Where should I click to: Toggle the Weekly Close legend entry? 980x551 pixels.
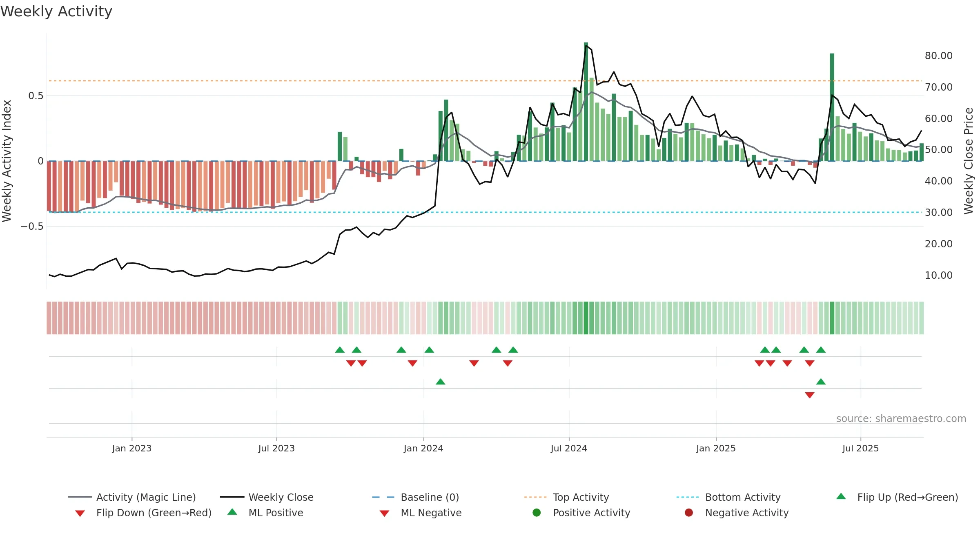pyautogui.click(x=267, y=497)
